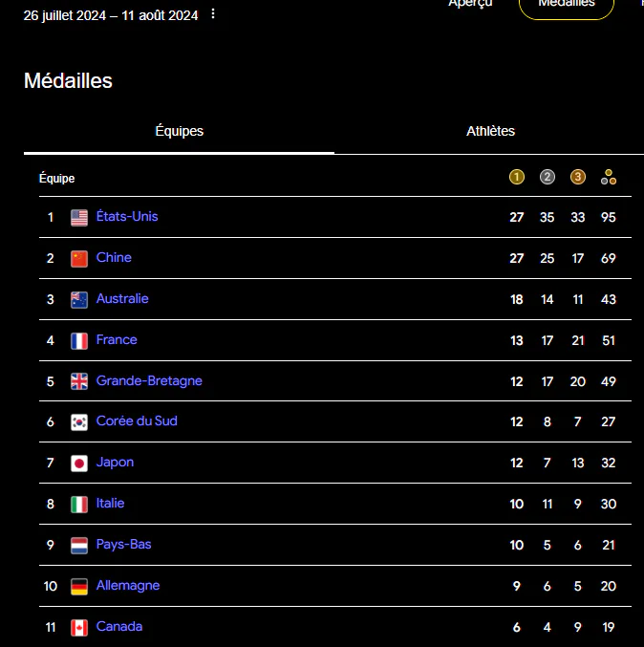The height and width of the screenshot is (647, 644).
Task: Switch to the Athlètes tab
Action: (490, 131)
